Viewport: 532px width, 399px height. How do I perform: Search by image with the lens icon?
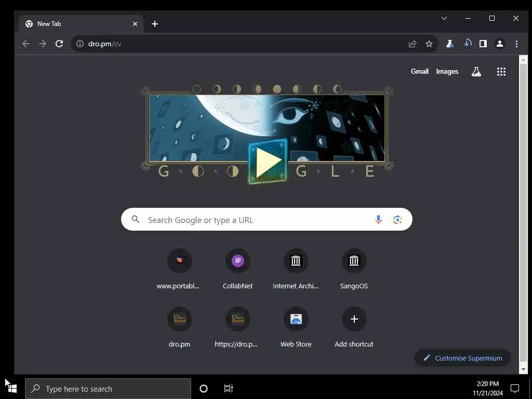pos(397,220)
